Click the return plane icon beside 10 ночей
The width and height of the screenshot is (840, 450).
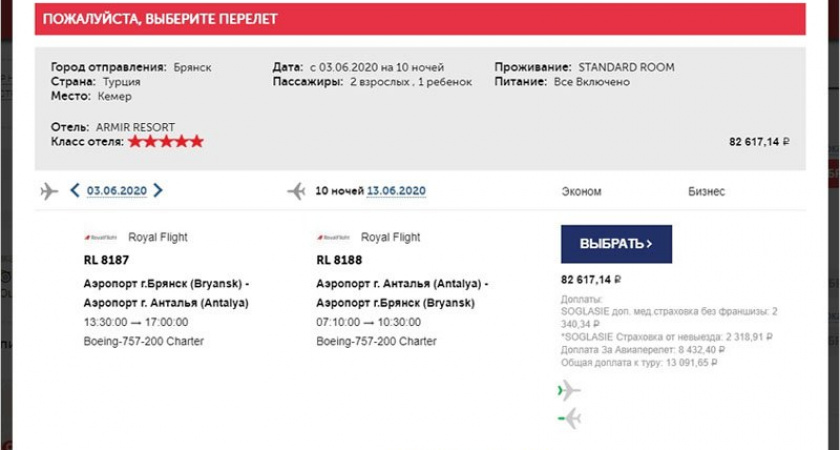coord(296,192)
